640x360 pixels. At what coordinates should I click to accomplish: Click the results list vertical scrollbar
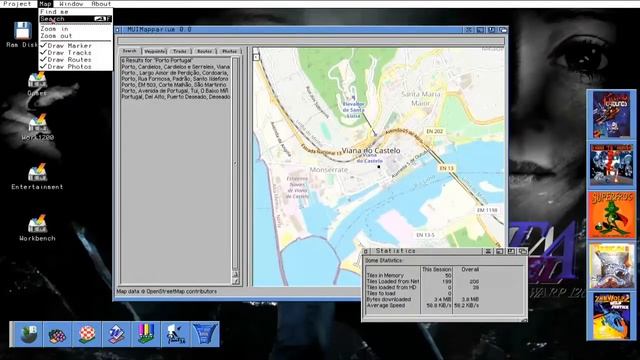[235, 164]
